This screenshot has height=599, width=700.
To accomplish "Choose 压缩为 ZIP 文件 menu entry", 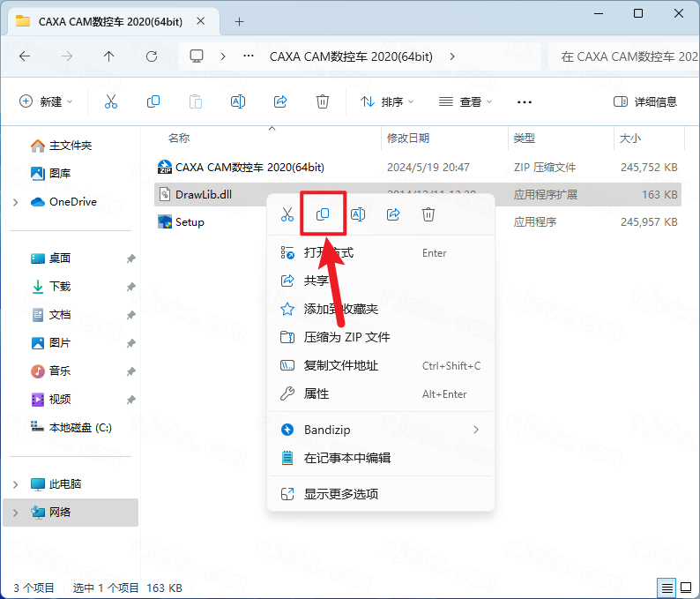I will pyautogui.click(x=346, y=337).
